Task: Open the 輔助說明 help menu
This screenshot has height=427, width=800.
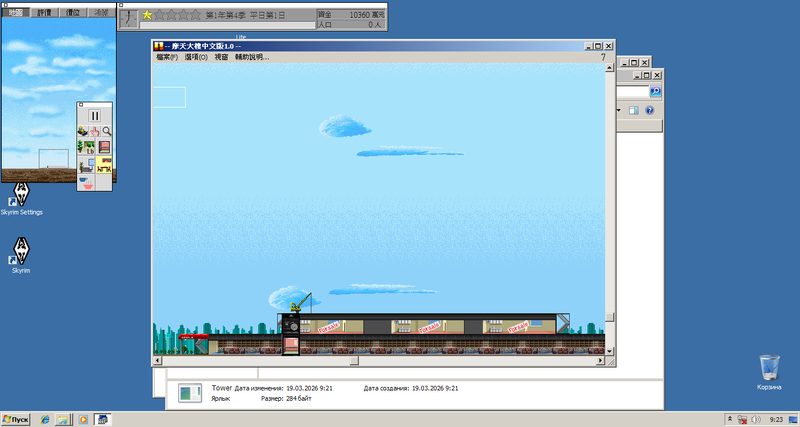Action: 252,57
